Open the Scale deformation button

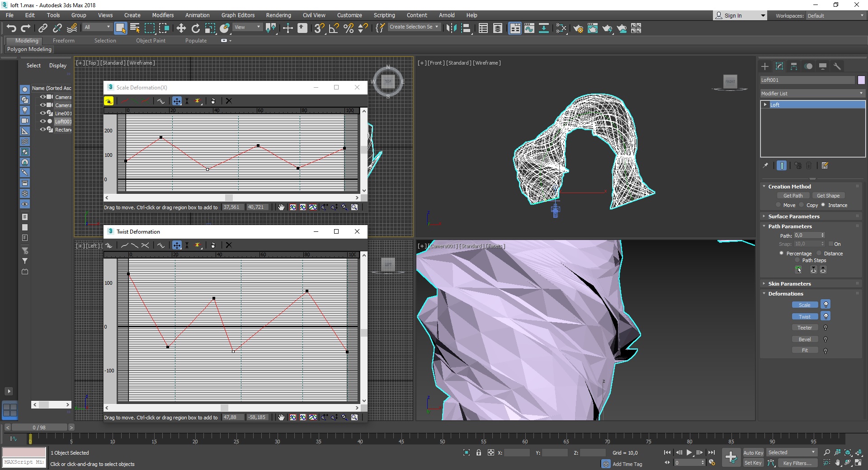click(805, 305)
